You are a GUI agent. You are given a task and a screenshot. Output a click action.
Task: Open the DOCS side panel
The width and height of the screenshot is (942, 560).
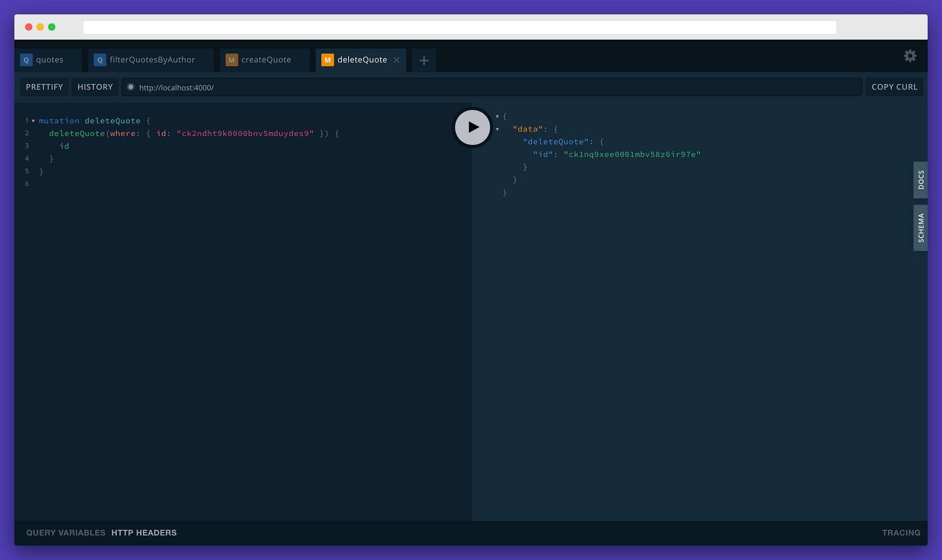click(x=920, y=179)
